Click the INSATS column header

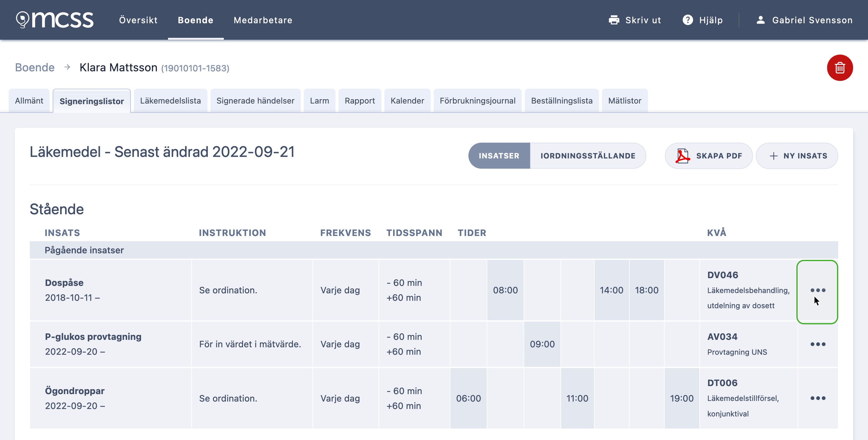point(62,233)
